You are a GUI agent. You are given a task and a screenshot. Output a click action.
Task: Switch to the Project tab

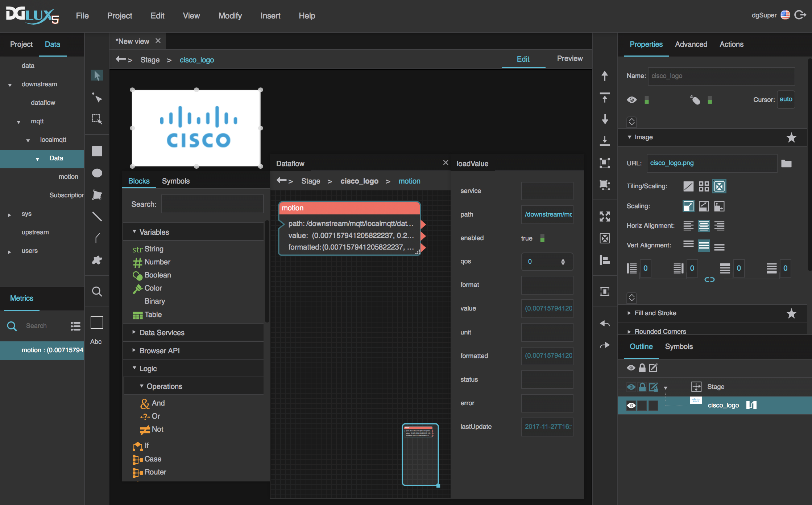click(21, 44)
